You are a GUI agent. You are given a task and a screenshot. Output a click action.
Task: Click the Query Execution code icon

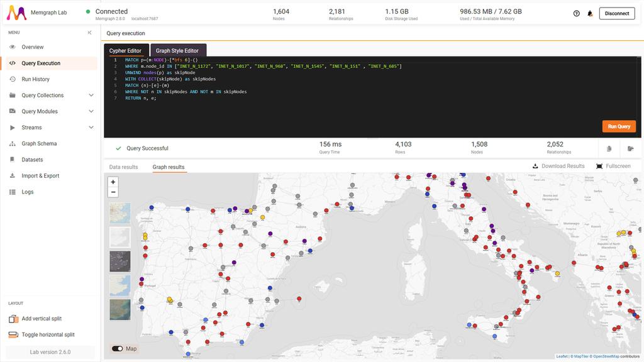click(13, 63)
